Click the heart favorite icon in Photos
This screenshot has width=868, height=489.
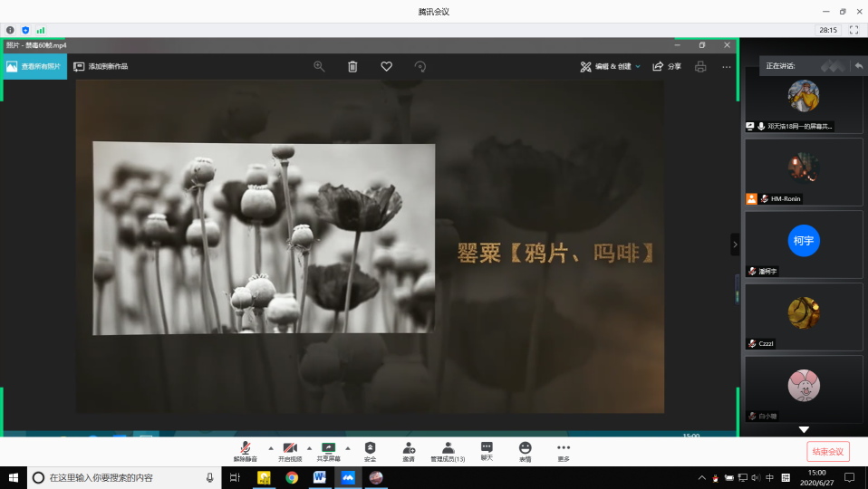(x=386, y=66)
